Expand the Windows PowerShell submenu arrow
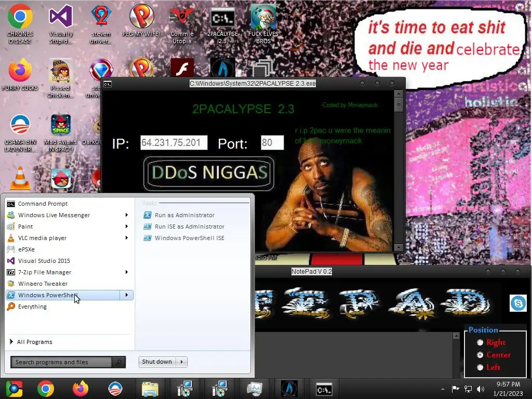This screenshot has width=532, height=399. pyautogui.click(x=127, y=295)
